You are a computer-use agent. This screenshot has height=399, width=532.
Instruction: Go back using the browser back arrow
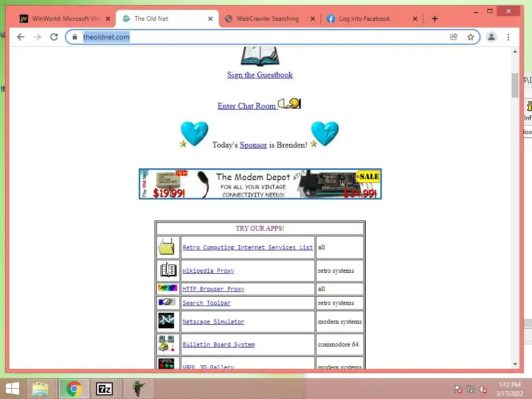(21, 37)
